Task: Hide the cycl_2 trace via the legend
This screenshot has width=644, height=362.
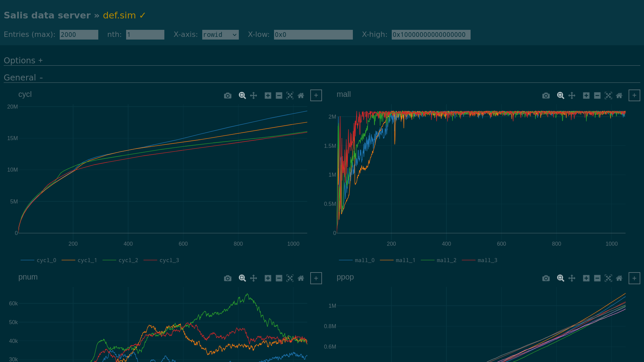Action: [x=128, y=260]
